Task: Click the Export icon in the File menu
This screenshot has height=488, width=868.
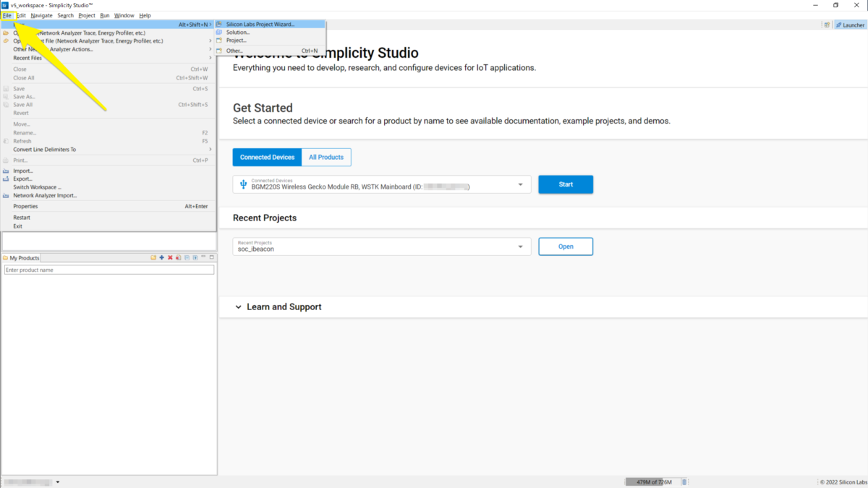Action: (x=7, y=179)
